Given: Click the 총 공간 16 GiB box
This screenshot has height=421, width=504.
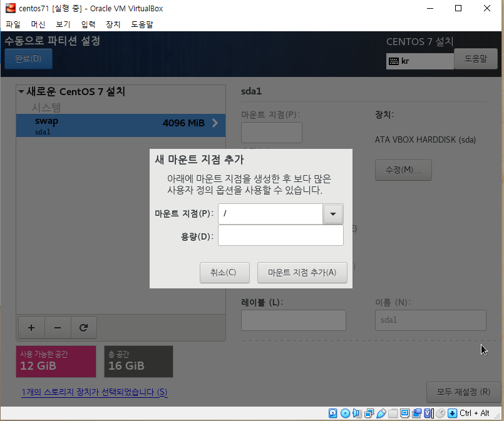Looking at the screenshot, I should 138,362.
